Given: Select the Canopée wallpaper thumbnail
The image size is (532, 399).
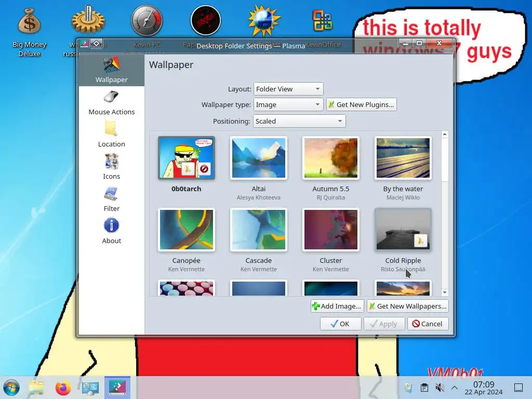Looking at the screenshot, I should pos(187,230).
